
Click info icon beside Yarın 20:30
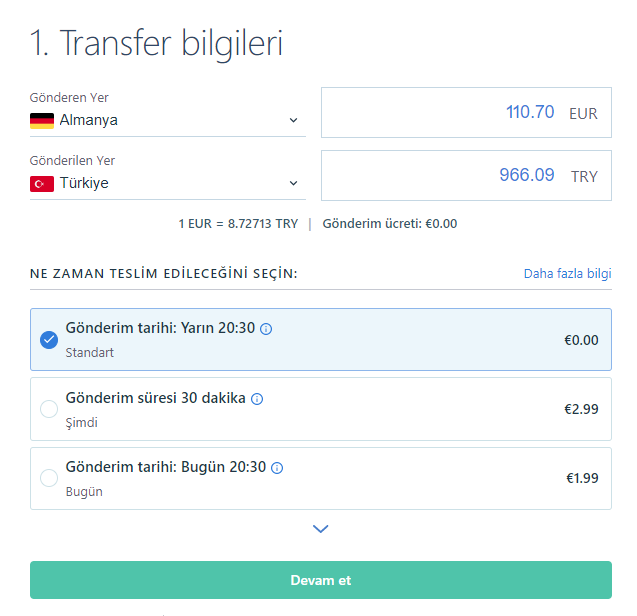coord(266,329)
